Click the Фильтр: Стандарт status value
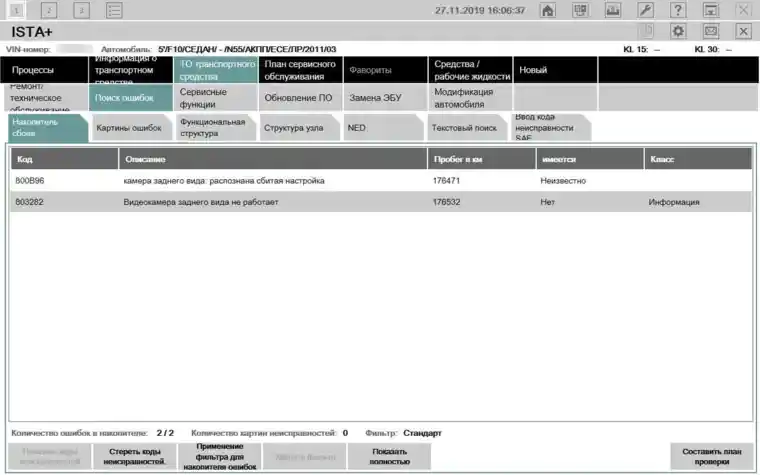The image size is (760, 475). (x=422, y=433)
